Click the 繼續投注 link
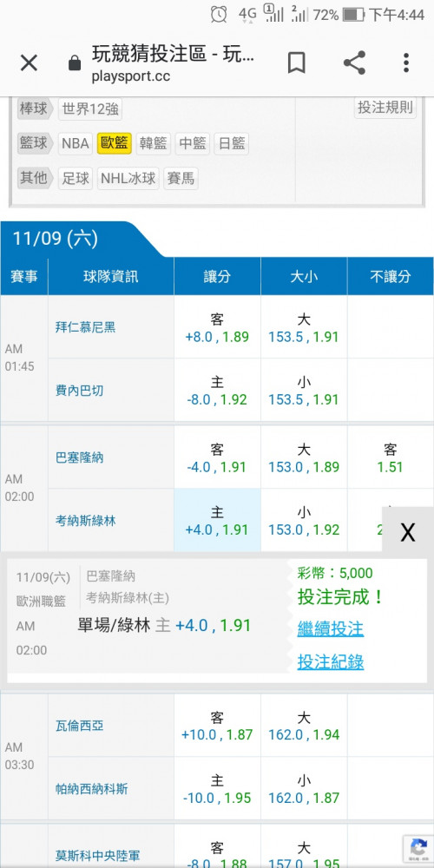This screenshot has height=868, width=434. click(x=331, y=628)
